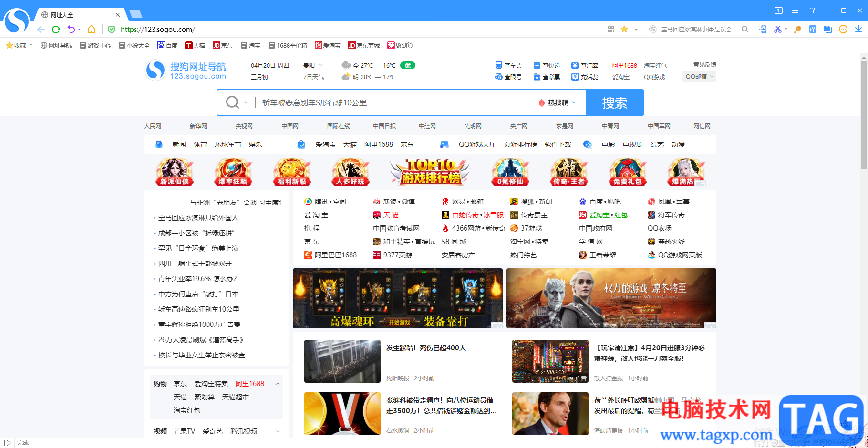Open the 腾讯•空间 link
Screen dimensions: 868x448
325,202
